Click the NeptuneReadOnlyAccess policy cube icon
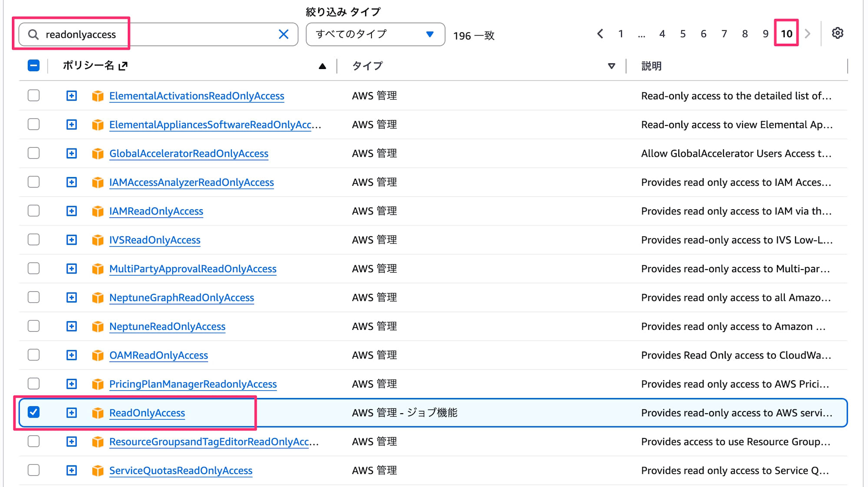The height and width of the screenshot is (487, 868). tap(98, 326)
